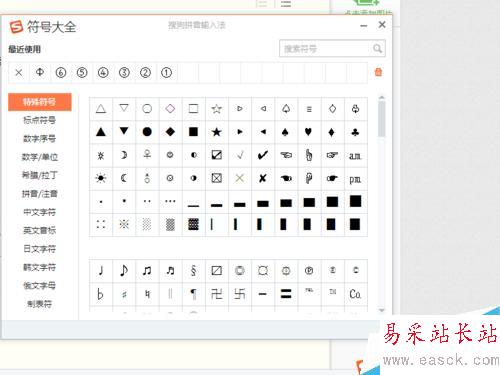Viewport: 500px width, 375px height.
Task: Open the 韩文字符 category
Action: click(40, 267)
